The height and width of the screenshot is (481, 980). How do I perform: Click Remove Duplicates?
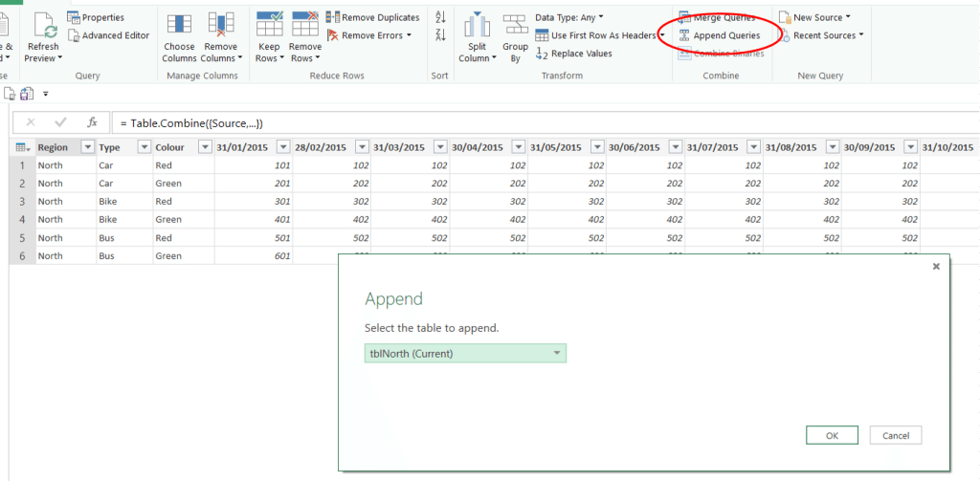point(373,17)
